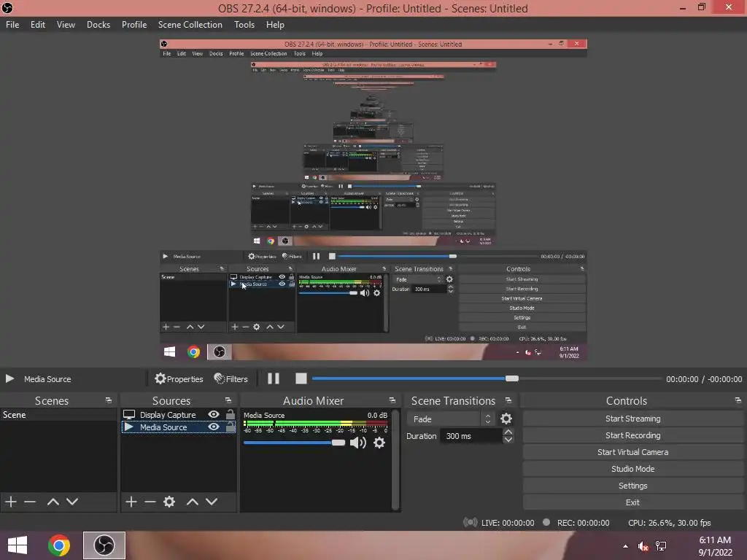Viewport: 747px width, 560px height.
Task: Open the Tools menu
Action: [x=244, y=25]
